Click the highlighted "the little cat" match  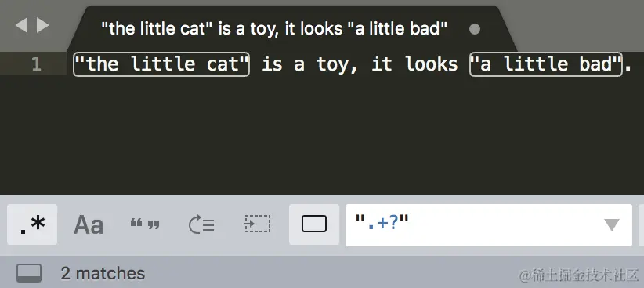(161, 64)
